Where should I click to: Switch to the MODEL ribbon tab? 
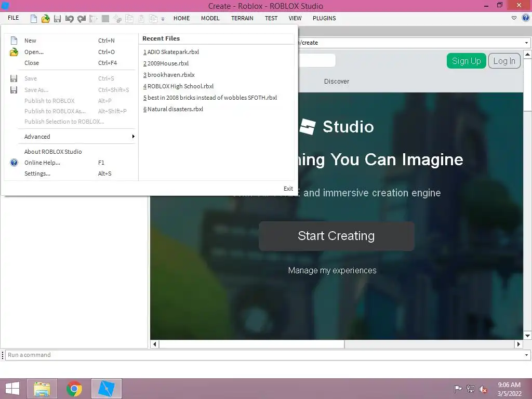[x=210, y=18]
